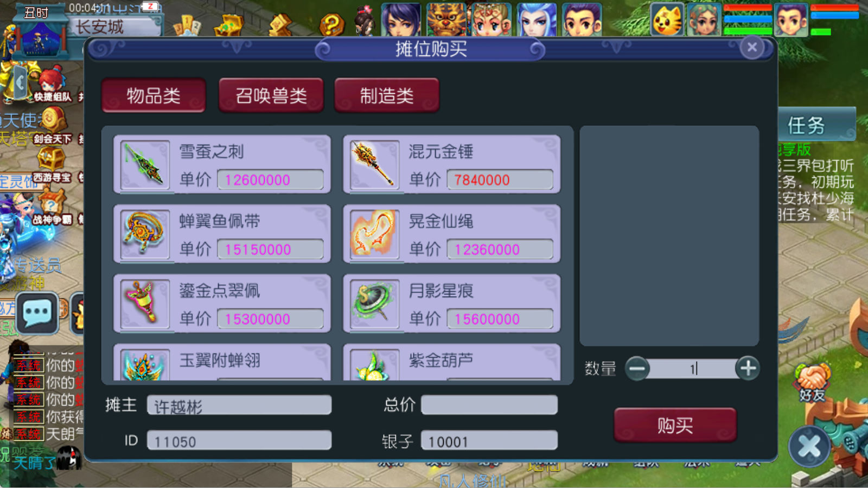Choose the 月影星痕 item icon

coord(374,303)
